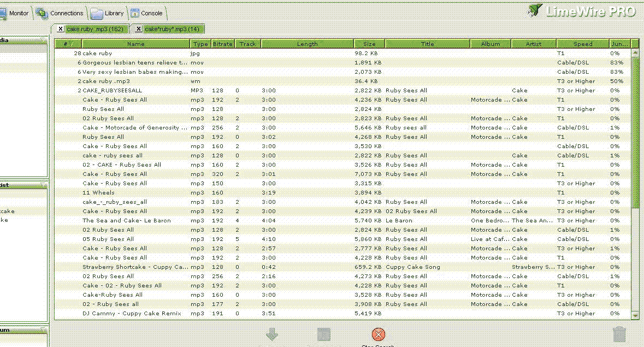Click the 'One Bedro...' album cell
This screenshot has height=347, width=644.
[x=491, y=221]
